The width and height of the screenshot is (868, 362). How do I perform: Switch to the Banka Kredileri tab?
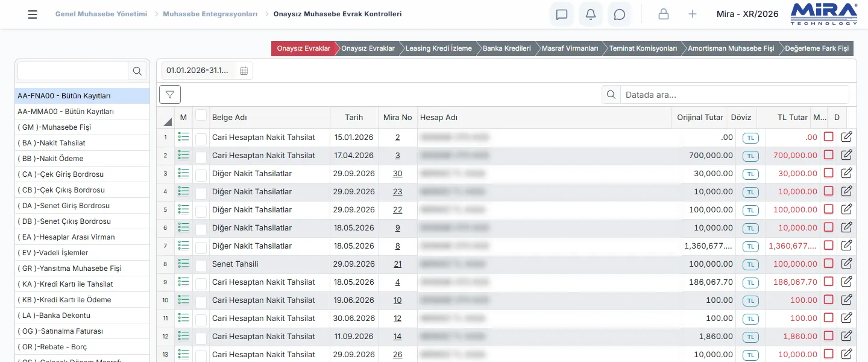click(x=506, y=48)
